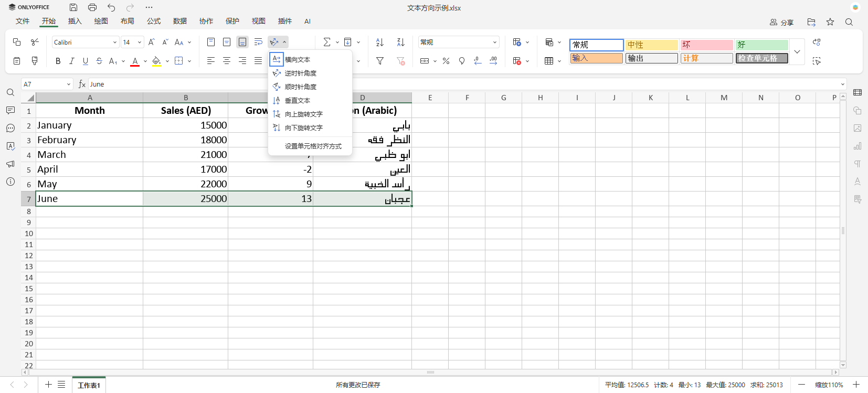The width and height of the screenshot is (868, 393).
Task: Zoom out with minus button
Action: click(801, 385)
